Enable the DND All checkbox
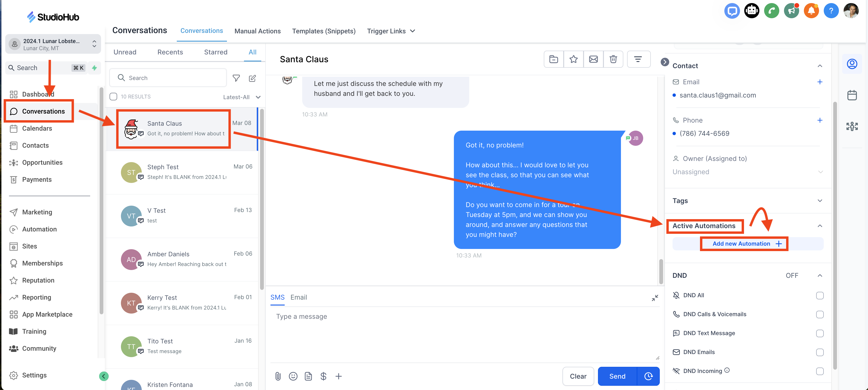 coord(819,296)
